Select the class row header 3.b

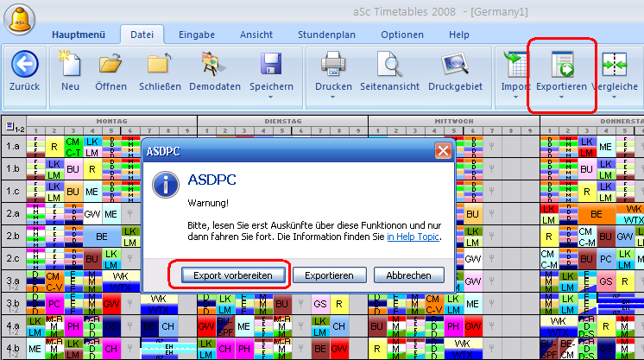[x=13, y=304]
